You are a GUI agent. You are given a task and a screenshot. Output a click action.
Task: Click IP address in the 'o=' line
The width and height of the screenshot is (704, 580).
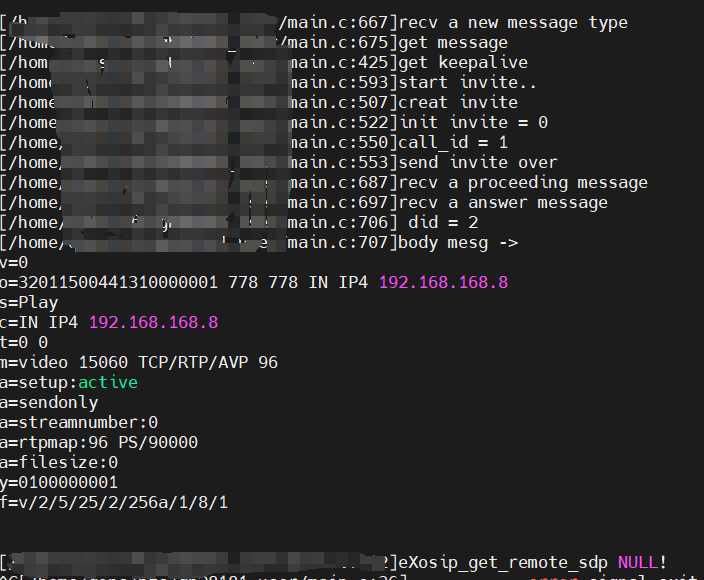[x=444, y=283]
